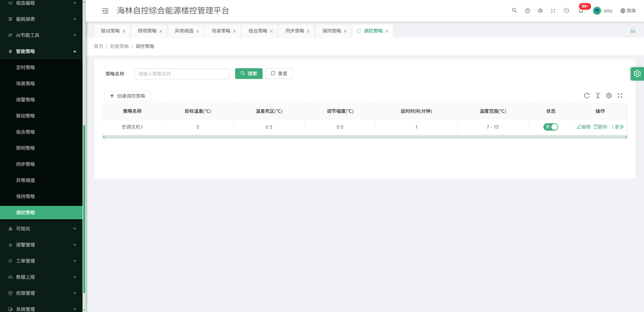Open 更多 dropdown for 空调主机1
The image size is (644, 312).
point(618,127)
